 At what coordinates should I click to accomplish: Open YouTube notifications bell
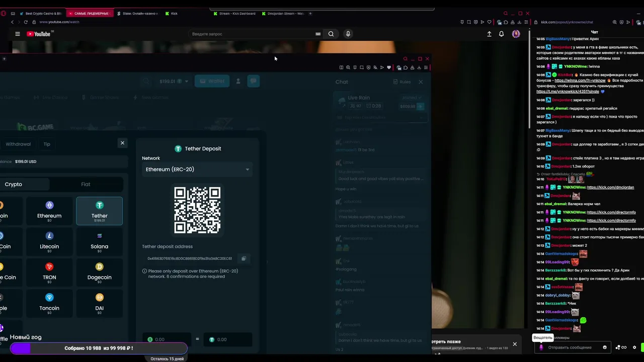point(501,34)
